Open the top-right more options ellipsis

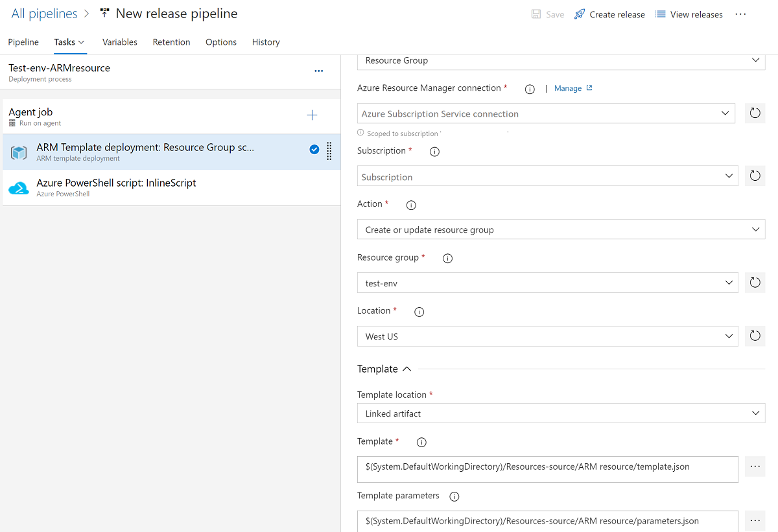point(740,14)
